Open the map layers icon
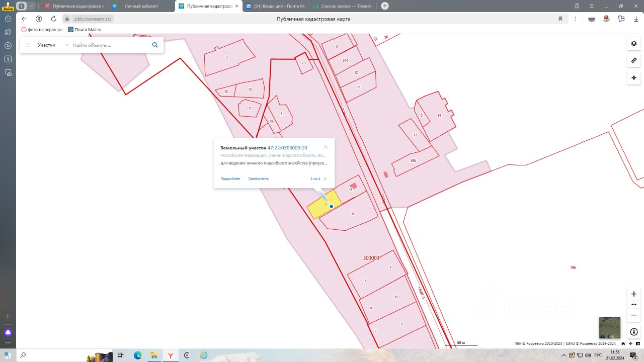The height and width of the screenshot is (362, 644). click(x=633, y=44)
